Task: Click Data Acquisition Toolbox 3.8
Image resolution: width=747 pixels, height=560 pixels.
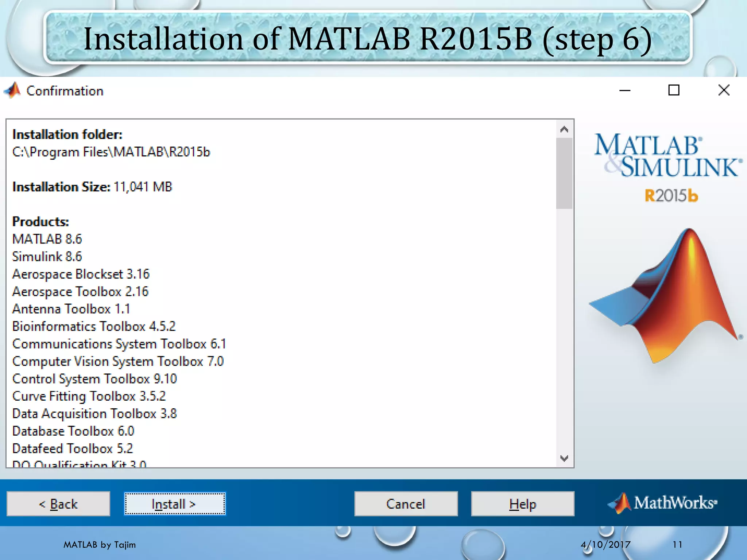Action: 94,414
